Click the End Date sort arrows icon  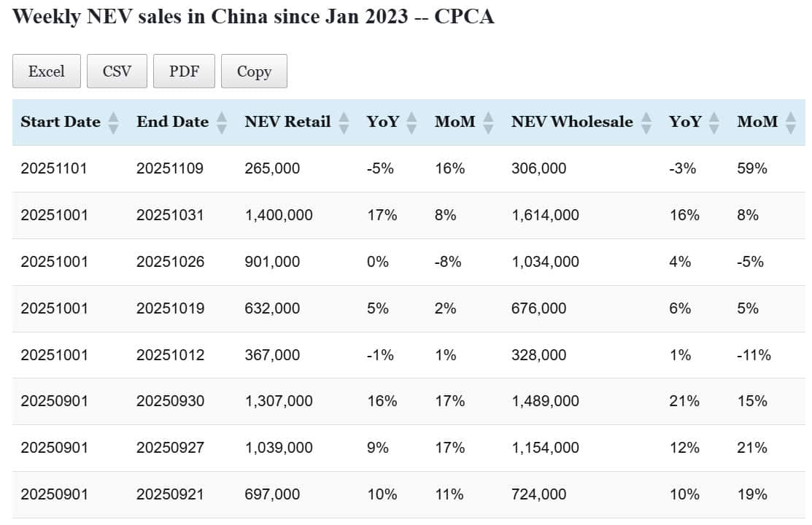pos(222,122)
